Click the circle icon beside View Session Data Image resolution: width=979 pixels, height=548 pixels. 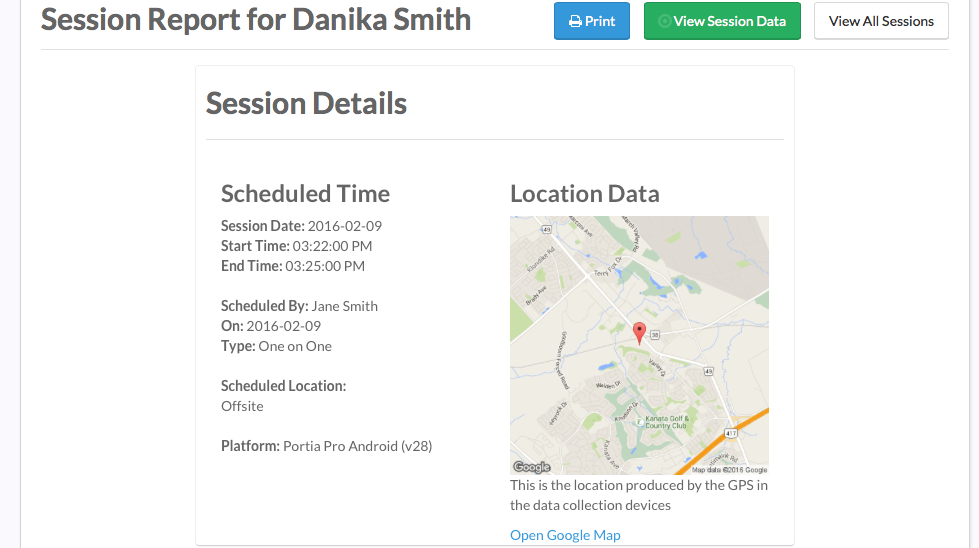click(x=665, y=21)
